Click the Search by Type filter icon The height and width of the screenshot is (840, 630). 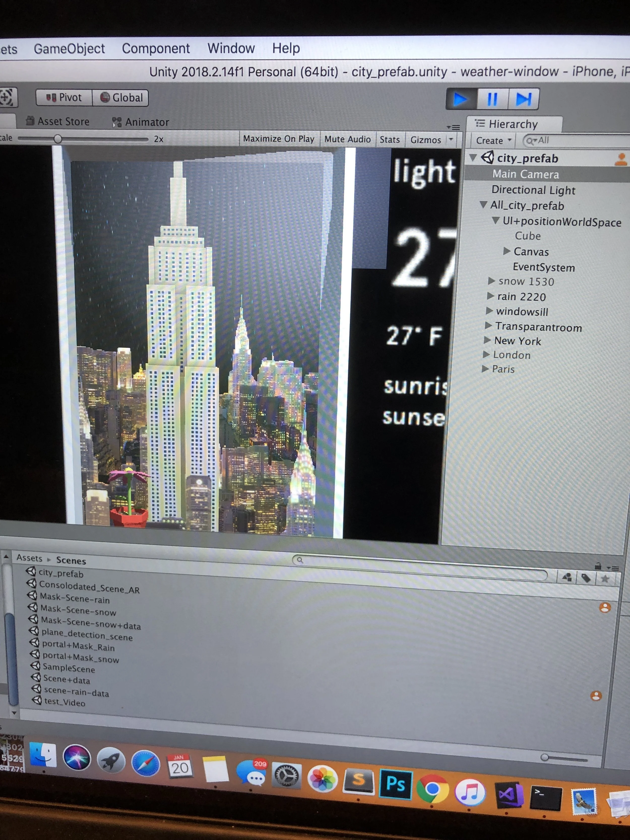(567, 578)
